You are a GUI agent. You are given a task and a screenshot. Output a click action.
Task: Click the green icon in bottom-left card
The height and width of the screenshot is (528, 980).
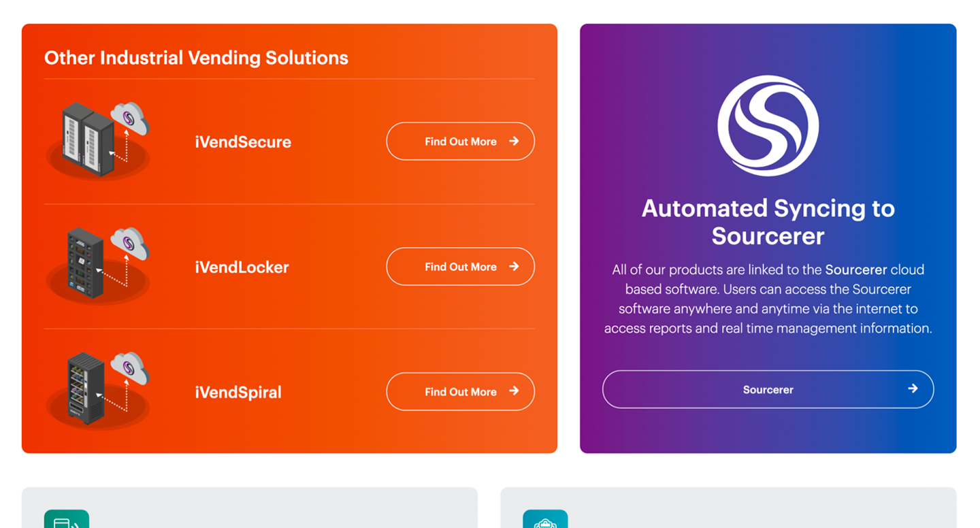pyautogui.click(x=67, y=521)
